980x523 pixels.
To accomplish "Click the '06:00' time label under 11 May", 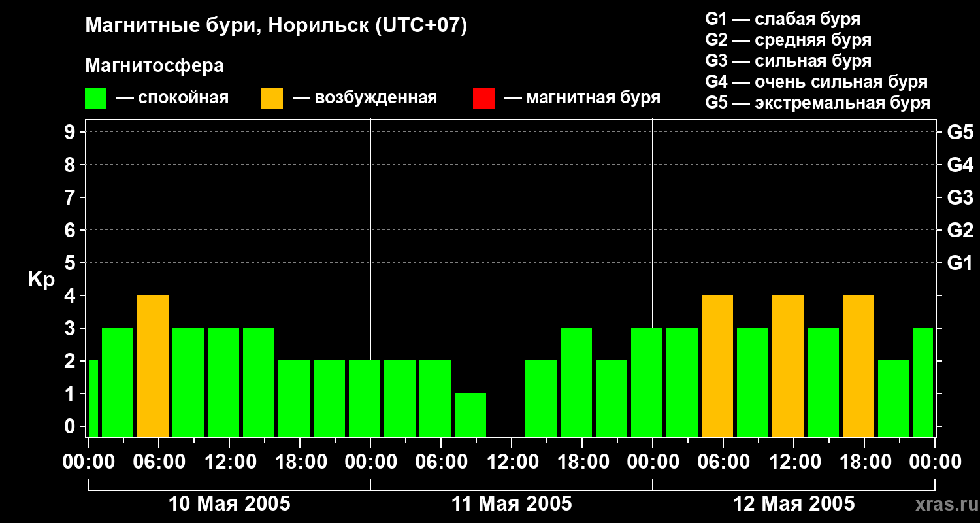I will click(x=441, y=462).
